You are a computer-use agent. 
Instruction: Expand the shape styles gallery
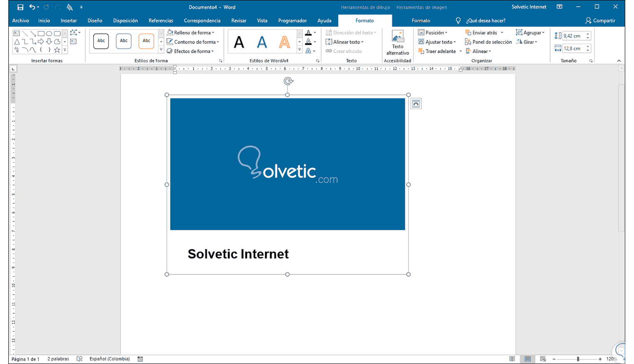(161, 50)
